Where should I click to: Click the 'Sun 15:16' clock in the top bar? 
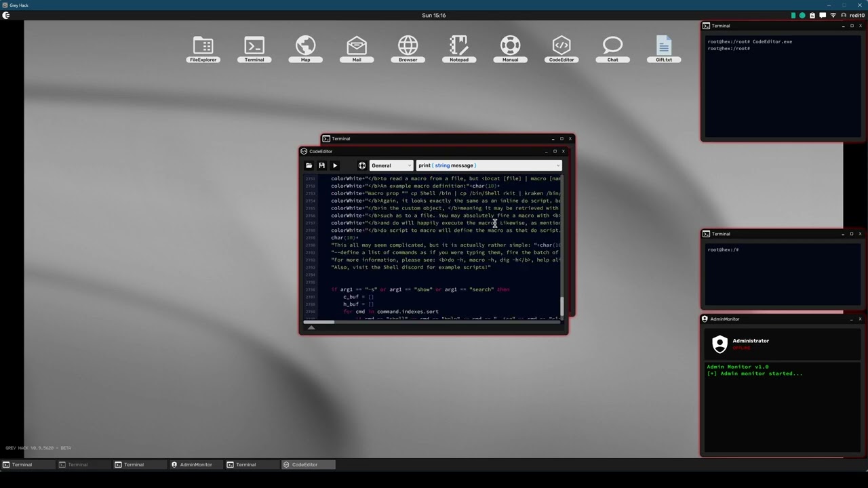[x=434, y=15]
